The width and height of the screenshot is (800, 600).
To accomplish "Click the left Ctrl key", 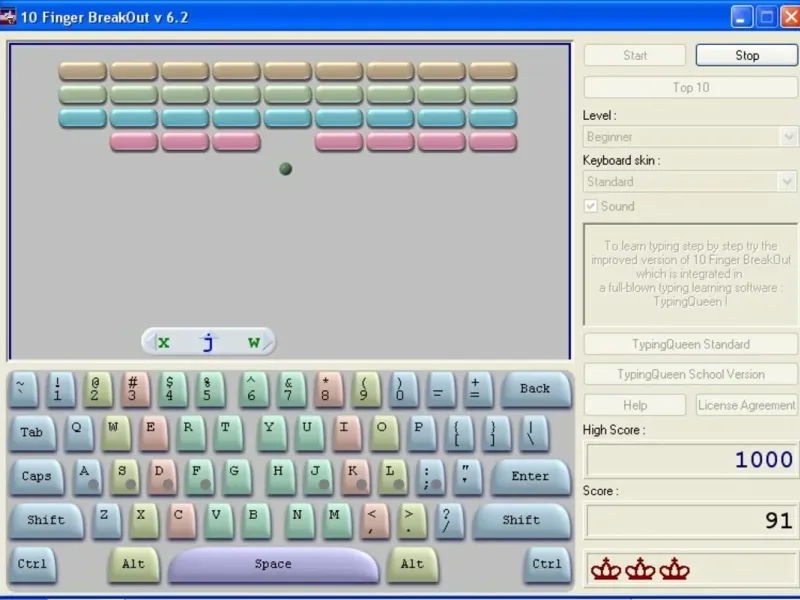I will pyautogui.click(x=33, y=565).
